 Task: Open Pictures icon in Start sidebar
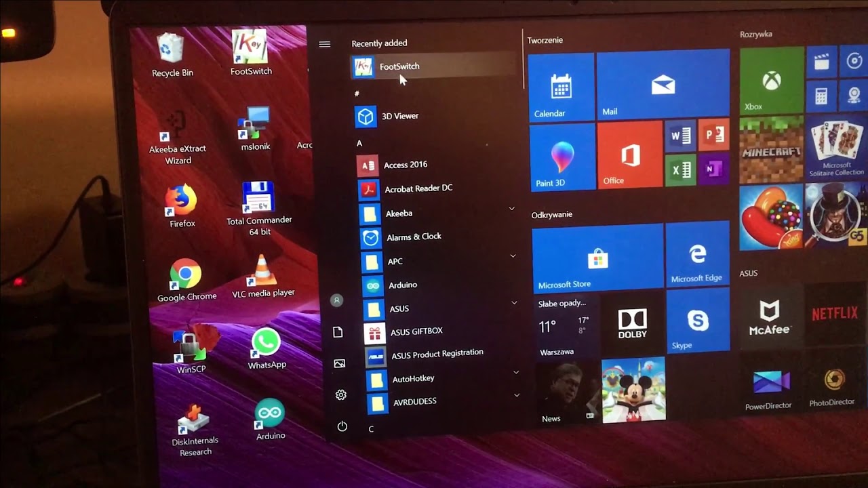pos(339,364)
